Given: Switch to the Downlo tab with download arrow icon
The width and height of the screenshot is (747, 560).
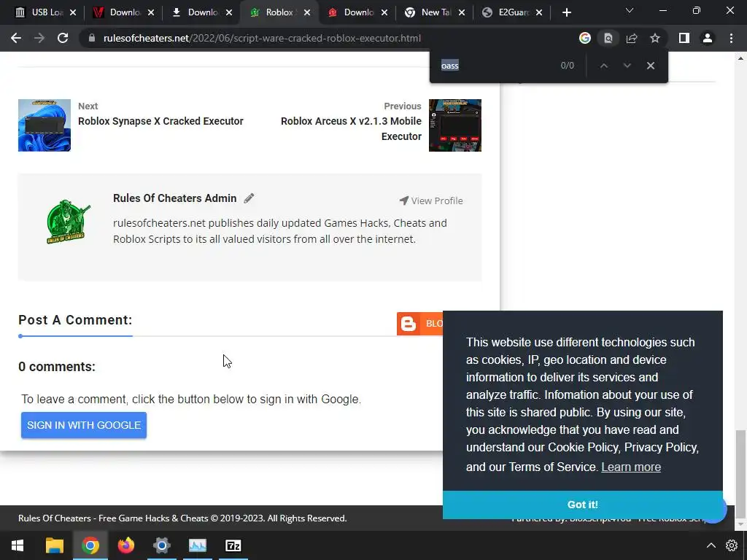Looking at the screenshot, I should coord(202,12).
